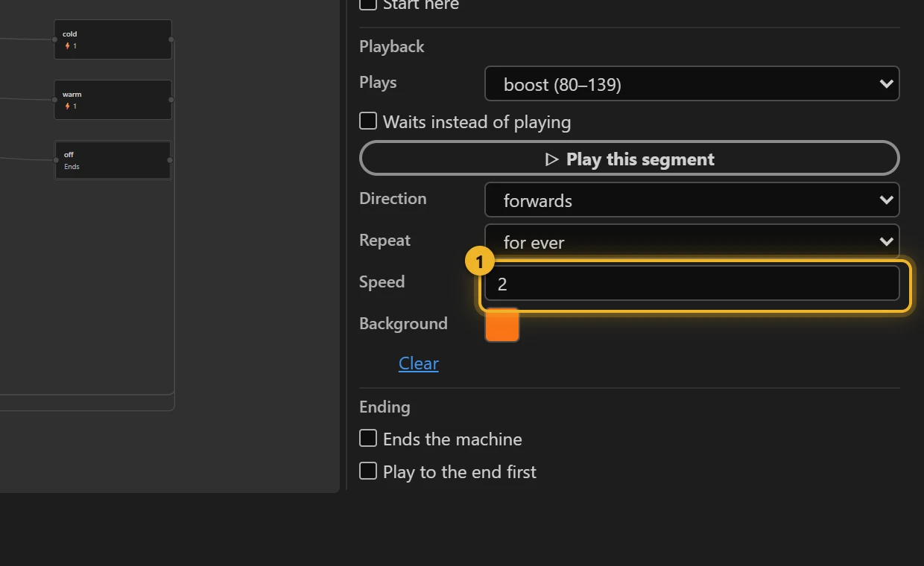
Task: Click the left-side connector dot of the off node
Action: 56,160
